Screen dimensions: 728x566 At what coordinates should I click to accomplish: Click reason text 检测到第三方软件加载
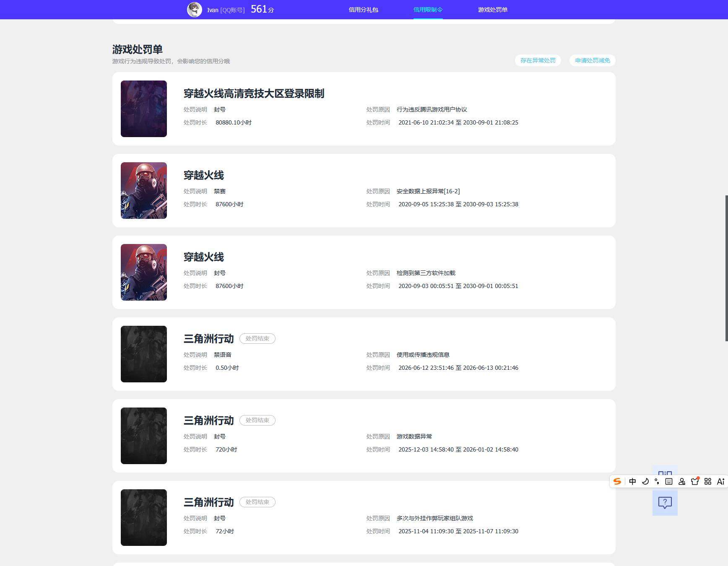(x=426, y=273)
